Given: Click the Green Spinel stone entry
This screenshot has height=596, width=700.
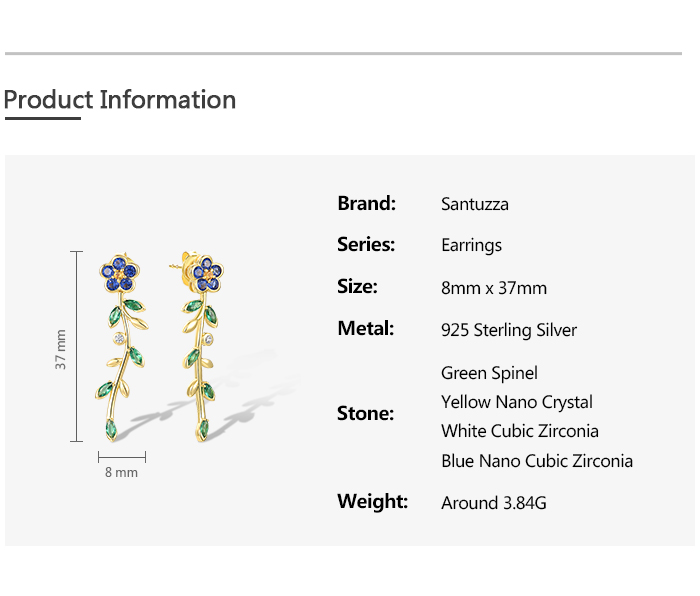Looking at the screenshot, I should pyautogui.click(x=489, y=373).
